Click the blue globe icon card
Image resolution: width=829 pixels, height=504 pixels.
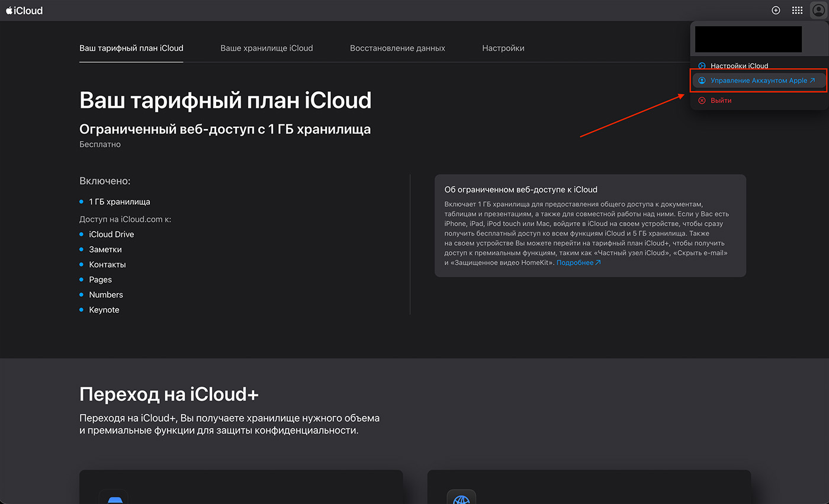(x=461, y=499)
